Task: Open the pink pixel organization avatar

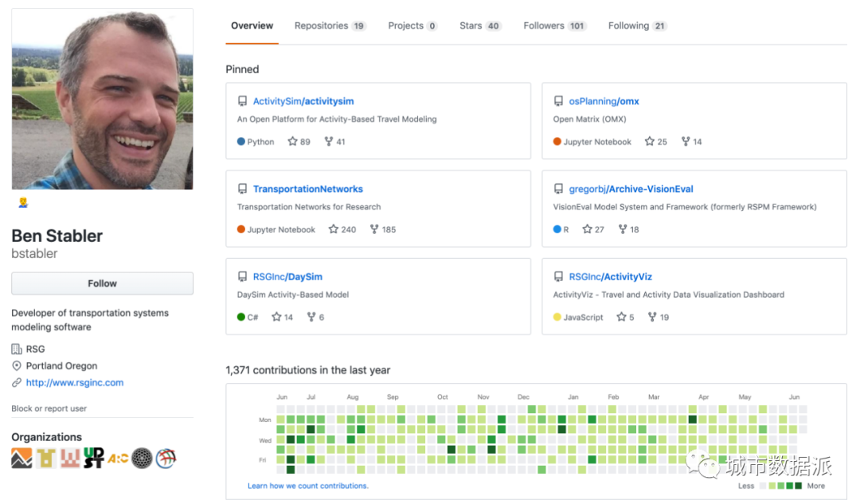Action: click(70, 458)
